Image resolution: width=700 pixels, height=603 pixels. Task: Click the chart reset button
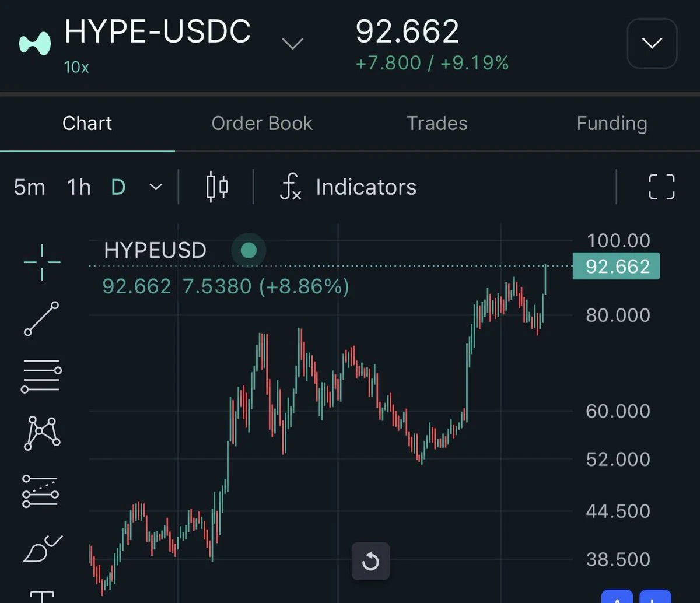(370, 562)
